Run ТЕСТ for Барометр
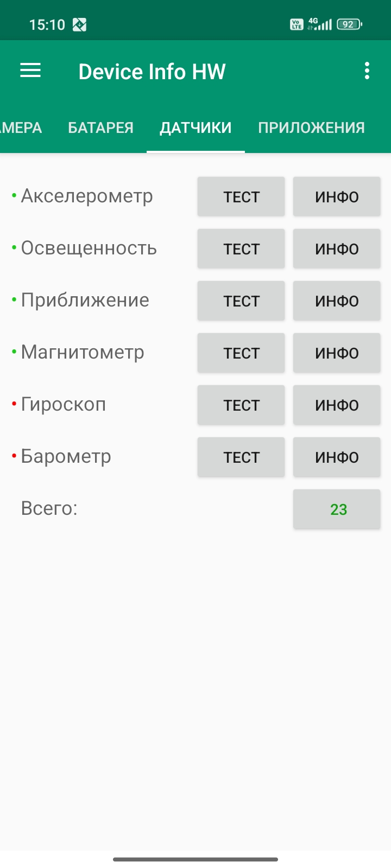 (241, 457)
